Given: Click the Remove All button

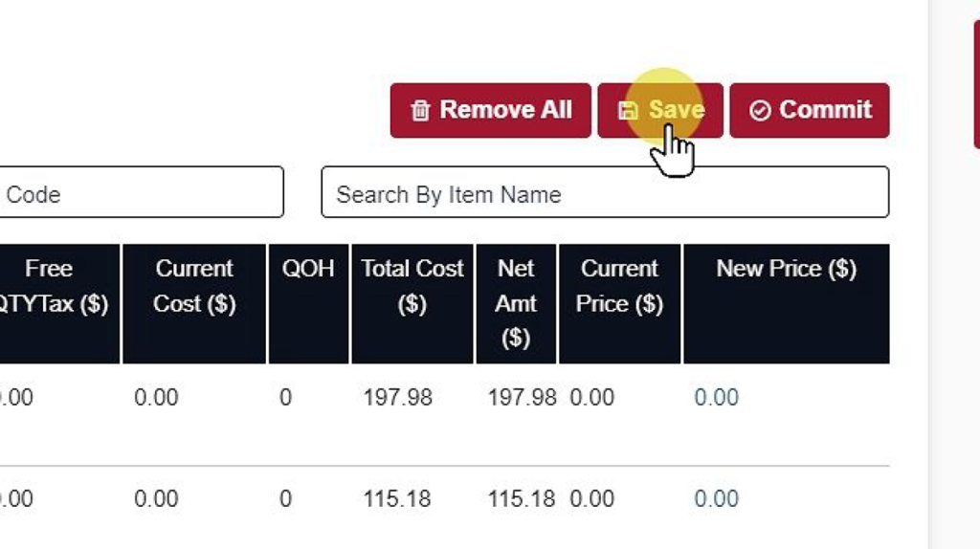Looking at the screenshot, I should pos(491,111).
